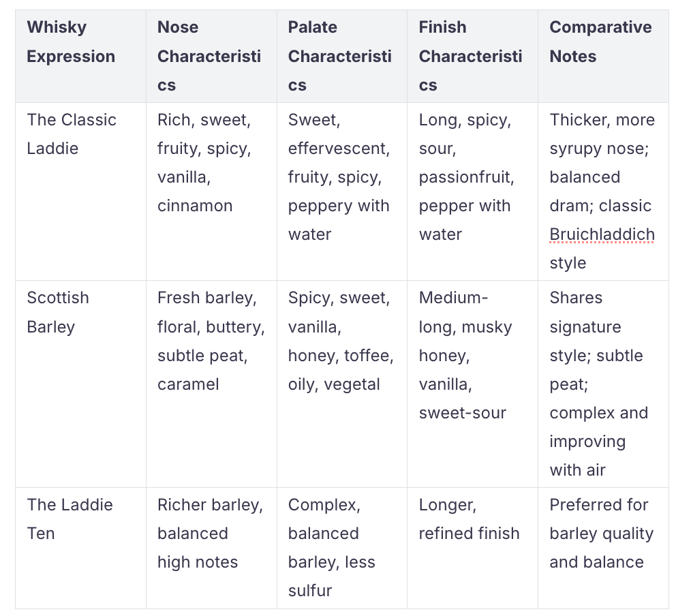Click the notes cell about improving with air

coord(598,384)
